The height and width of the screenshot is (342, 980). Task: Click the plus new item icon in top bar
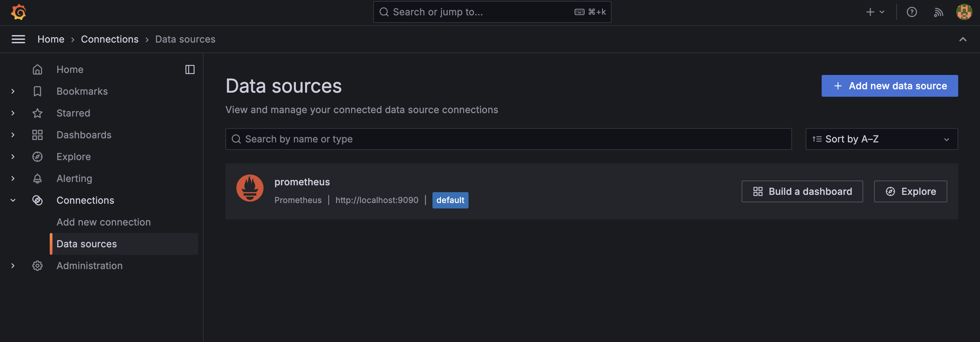[x=870, y=12]
